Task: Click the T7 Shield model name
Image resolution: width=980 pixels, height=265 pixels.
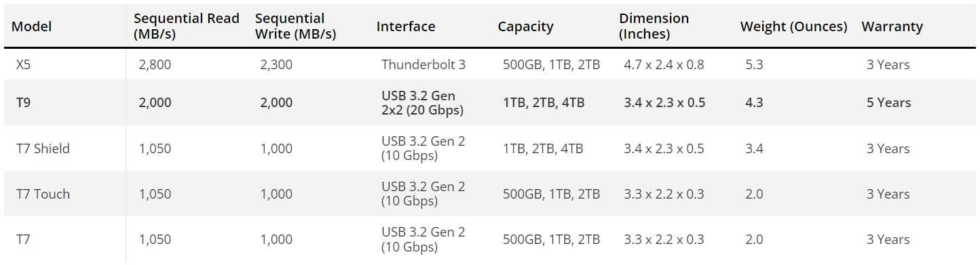Action: (43, 148)
